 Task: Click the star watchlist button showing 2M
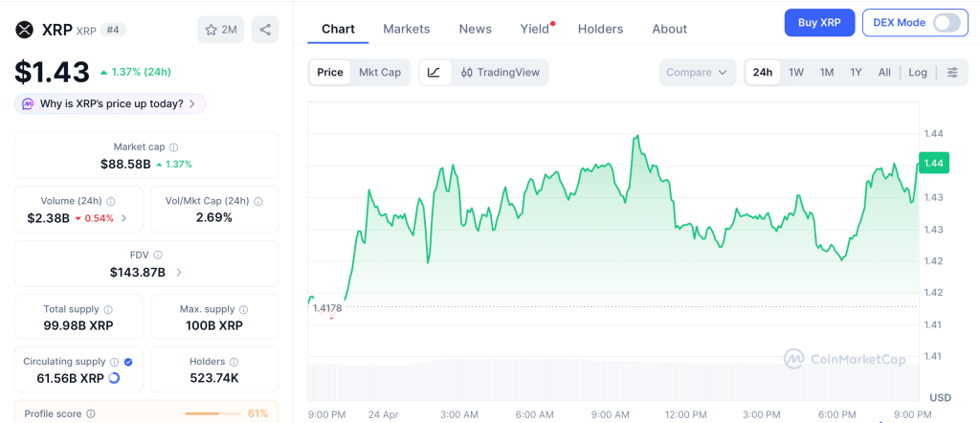pos(221,30)
